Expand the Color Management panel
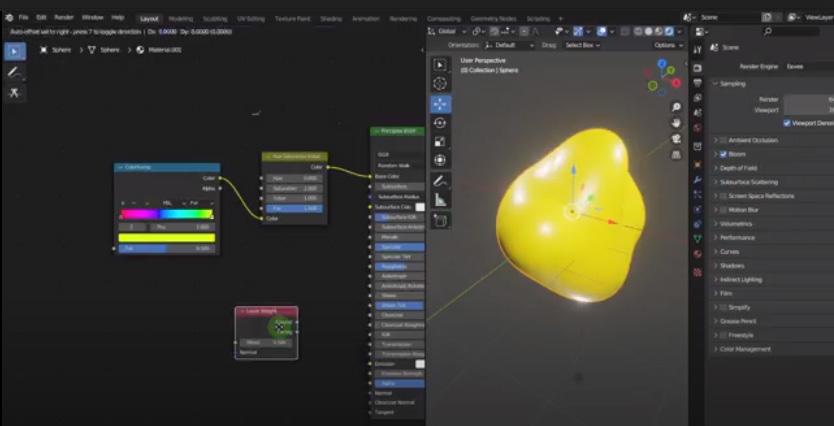Screen dimensions: 834x426 (x=745, y=349)
